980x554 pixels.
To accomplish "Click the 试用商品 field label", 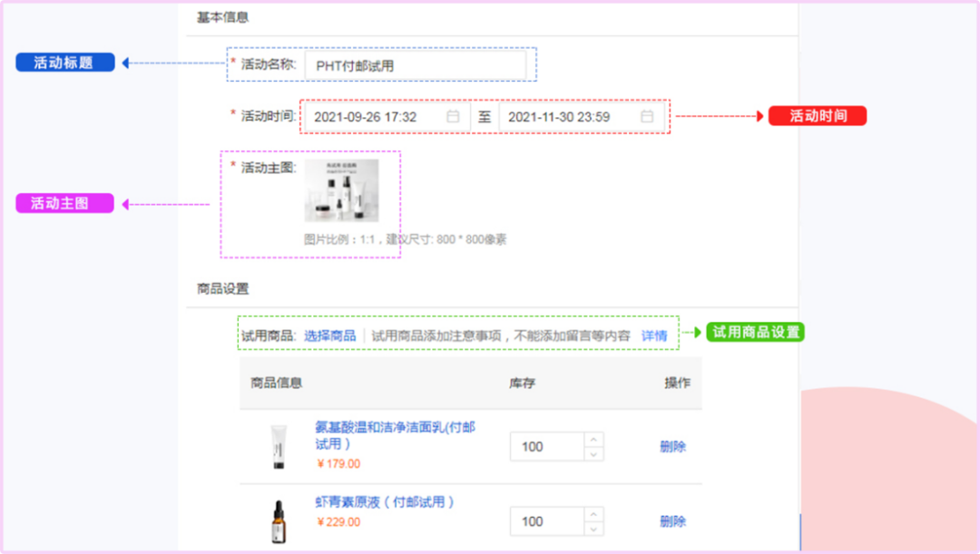I will pos(268,336).
